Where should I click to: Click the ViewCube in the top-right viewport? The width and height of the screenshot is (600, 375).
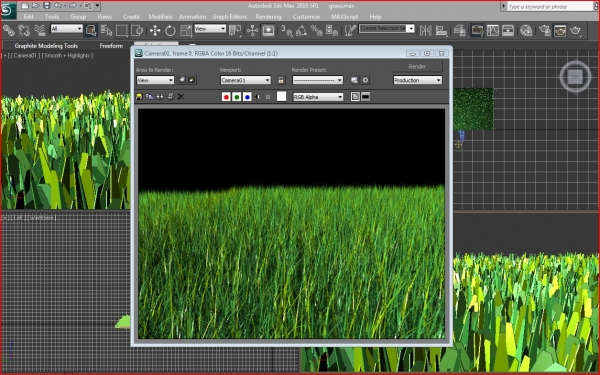click(x=575, y=77)
